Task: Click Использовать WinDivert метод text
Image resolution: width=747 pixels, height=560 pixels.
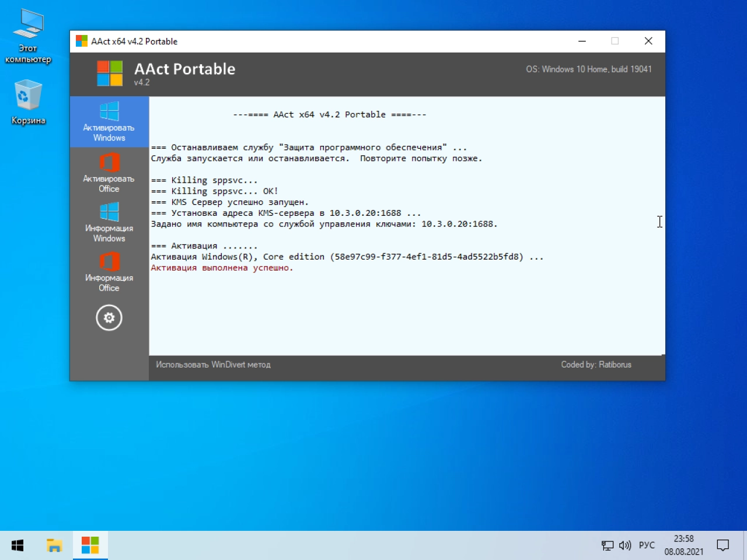Action: [x=213, y=365]
